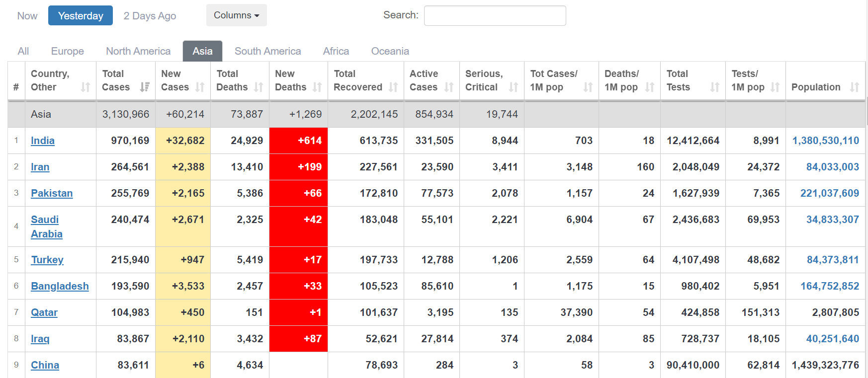Open Pakistan population link 221,037,609

coord(830,193)
